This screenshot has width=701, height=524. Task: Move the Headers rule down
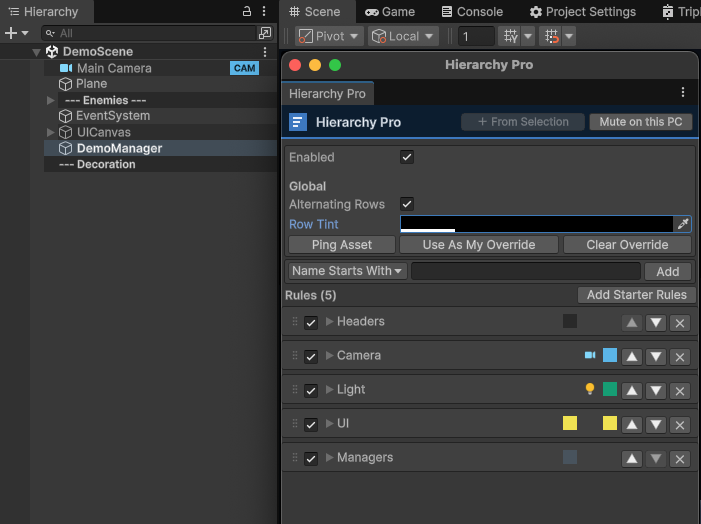tap(656, 322)
